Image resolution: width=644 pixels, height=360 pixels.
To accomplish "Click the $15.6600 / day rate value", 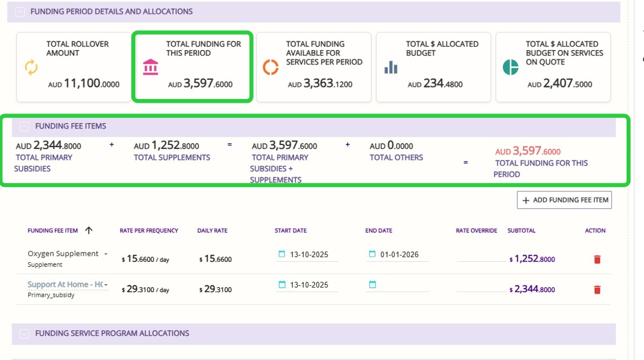I will tap(145, 259).
